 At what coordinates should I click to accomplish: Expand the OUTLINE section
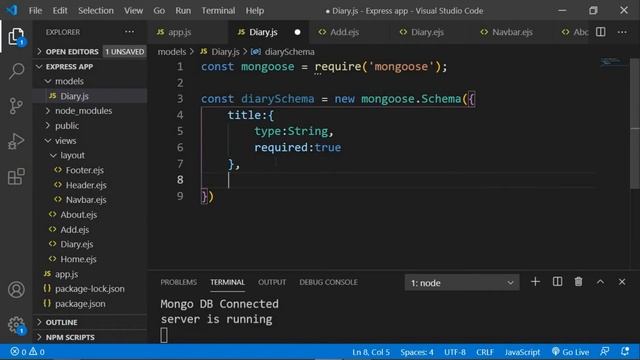(90, 322)
